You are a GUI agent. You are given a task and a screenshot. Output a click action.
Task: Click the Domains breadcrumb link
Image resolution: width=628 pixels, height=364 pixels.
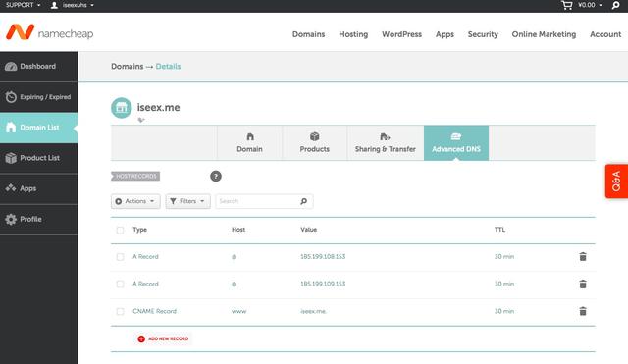[x=127, y=67]
